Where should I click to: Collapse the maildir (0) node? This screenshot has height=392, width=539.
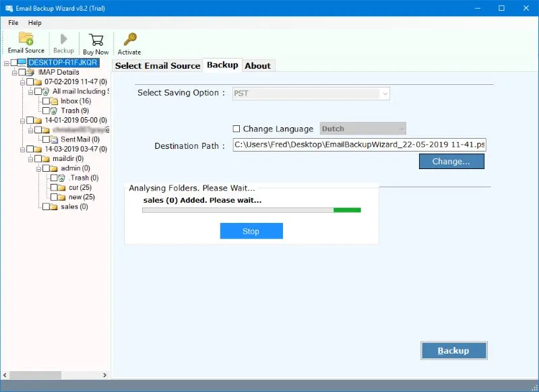pyautogui.click(x=30, y=160)
